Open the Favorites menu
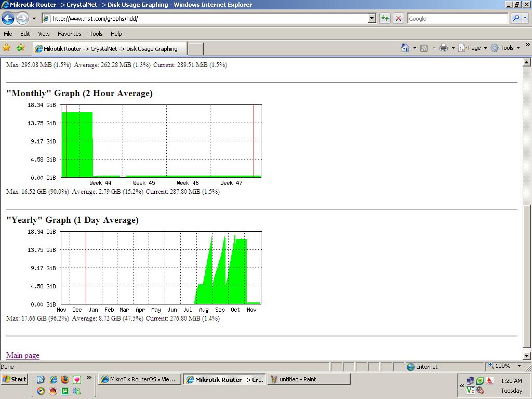Image resolution: width=532 pixels, height=399 pixels. tap(69, 34)
